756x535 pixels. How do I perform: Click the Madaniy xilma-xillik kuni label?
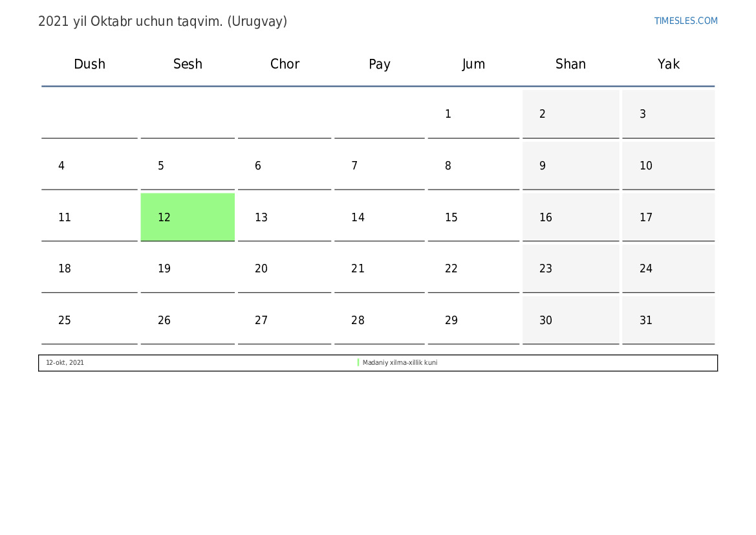pyautogui.click(x=400, y=363)
